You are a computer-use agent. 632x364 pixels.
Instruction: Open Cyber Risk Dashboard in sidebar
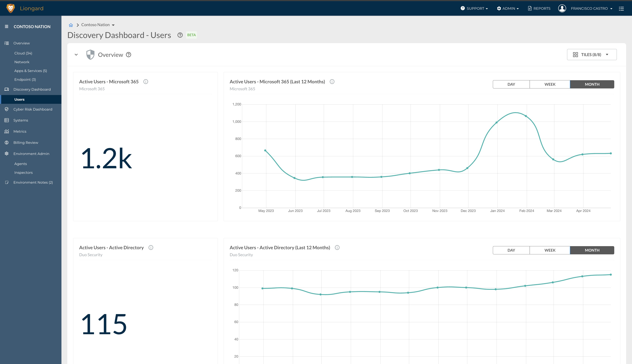click(33, 109)
